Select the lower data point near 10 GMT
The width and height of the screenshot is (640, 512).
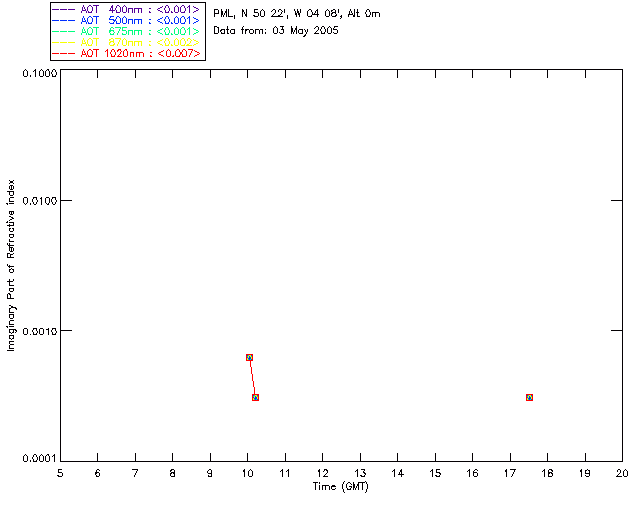(256, 397)
